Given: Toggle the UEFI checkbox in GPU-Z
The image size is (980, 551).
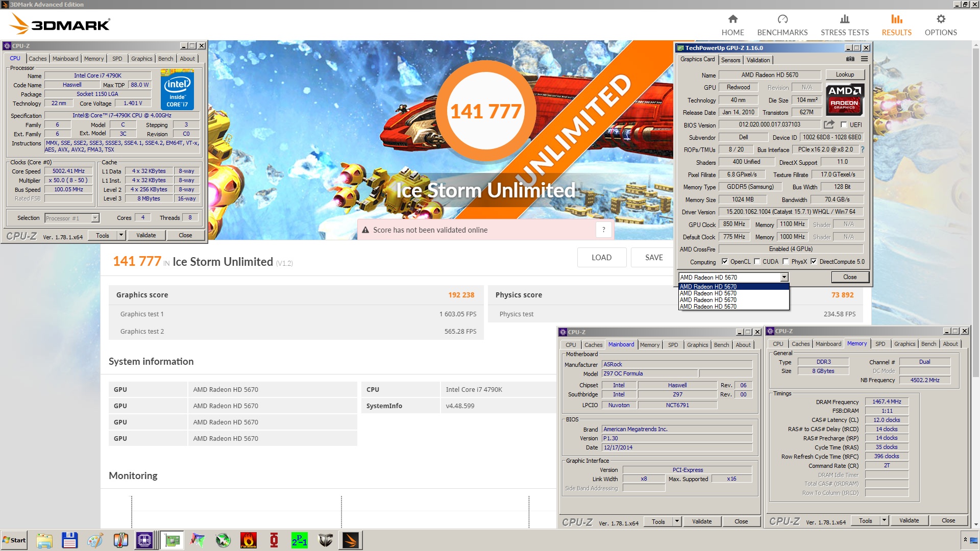Looking at the screenshot, I should pos(844,125).
